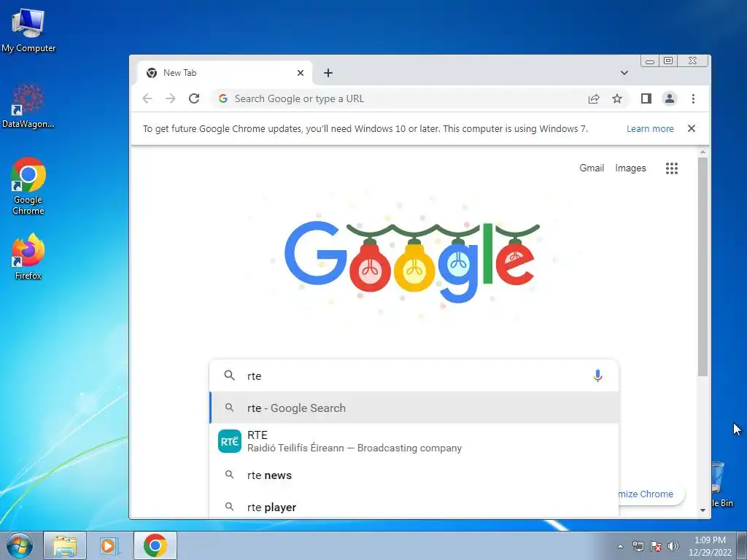Launch Firefox from desktop shortcut
Screen dimensions: 747x560
coord(28,256)
